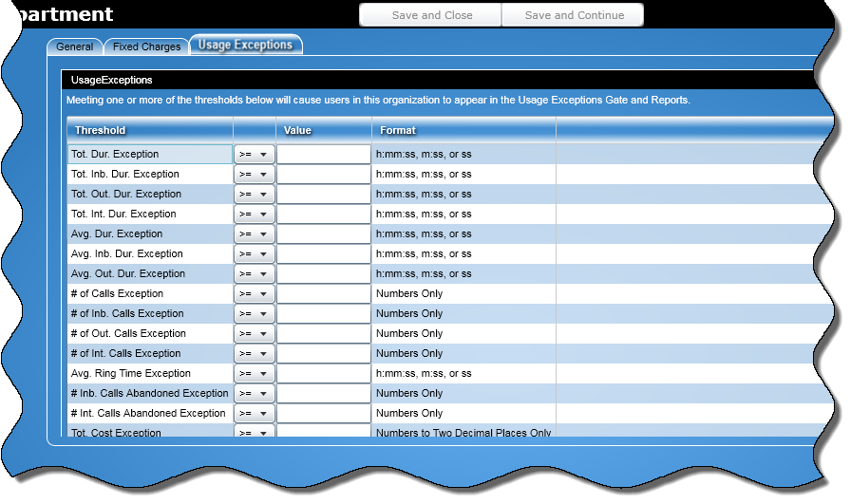Open operator dropdown for # of Calls Exception

pos(254,294)
